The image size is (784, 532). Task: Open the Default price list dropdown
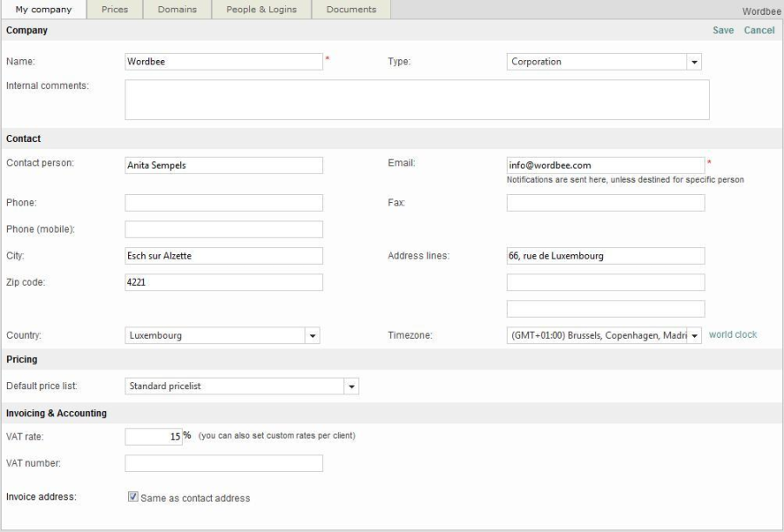[x=351, y=386]
